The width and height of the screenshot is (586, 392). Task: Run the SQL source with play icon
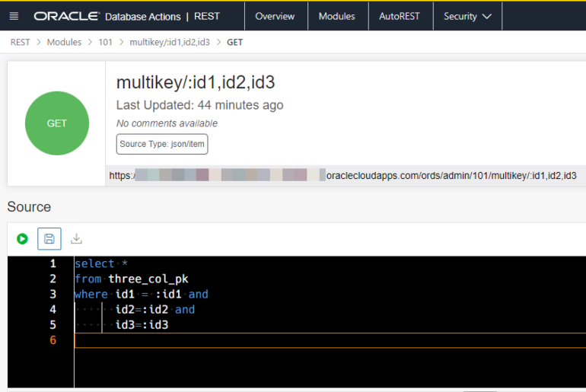22,239
